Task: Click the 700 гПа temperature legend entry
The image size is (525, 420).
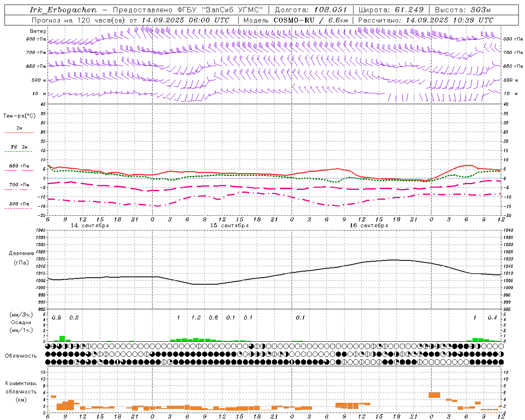Action: (19, 185)
